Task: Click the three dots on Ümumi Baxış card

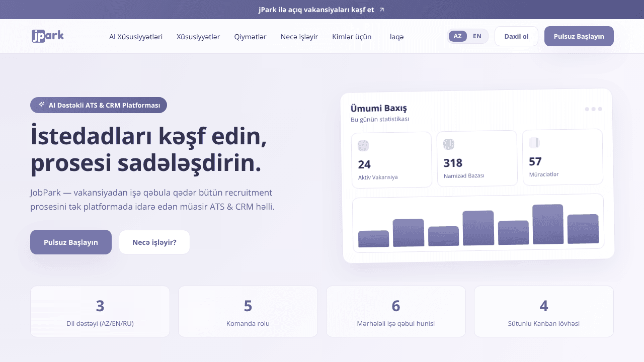Action: pos(593,109)
